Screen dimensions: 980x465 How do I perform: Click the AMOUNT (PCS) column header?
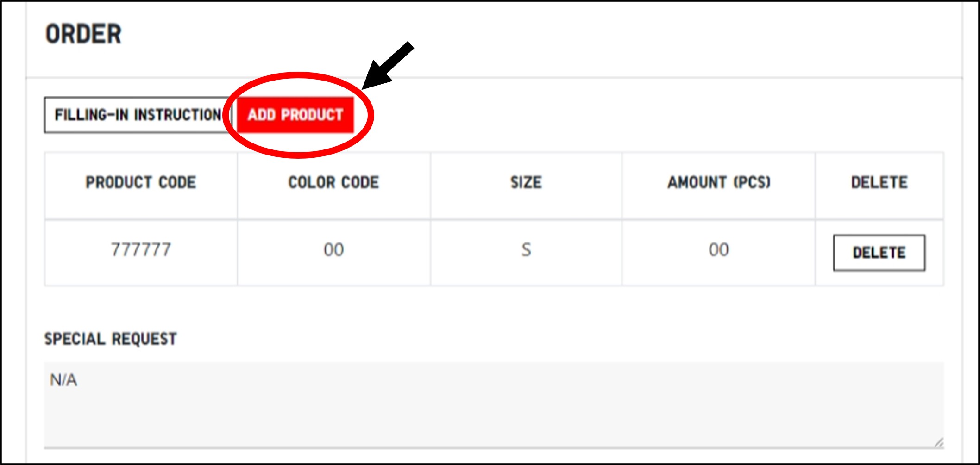[x=718, y=183]
